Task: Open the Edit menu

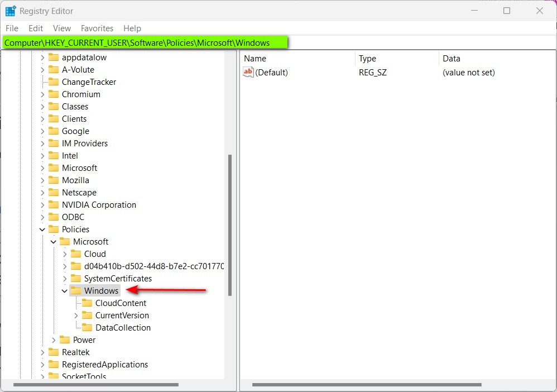Action: [36, 28]
